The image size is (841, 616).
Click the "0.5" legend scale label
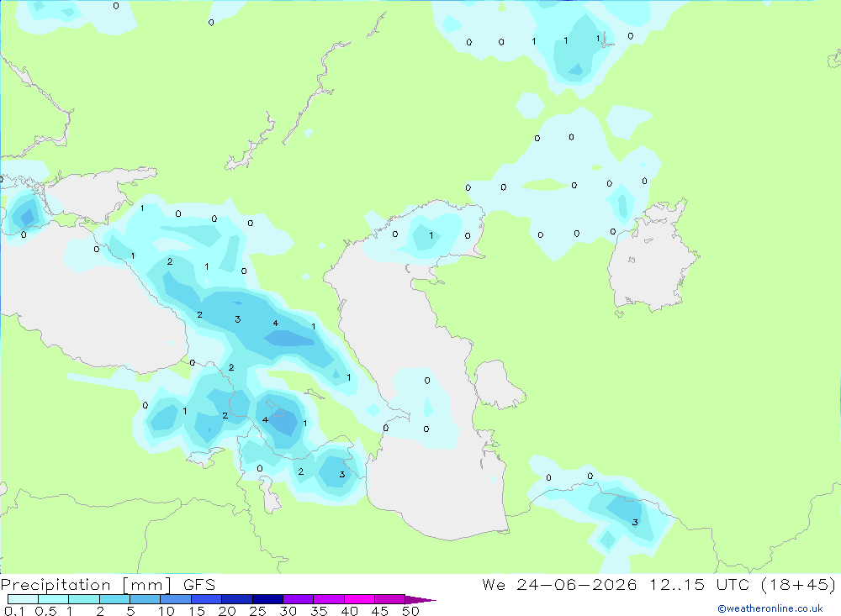pos(45,611)
